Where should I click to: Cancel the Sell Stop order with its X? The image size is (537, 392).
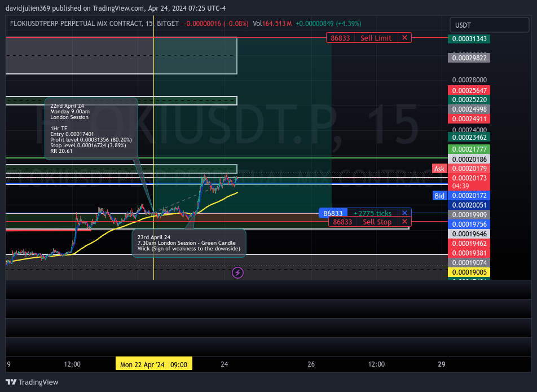(404, 222)
